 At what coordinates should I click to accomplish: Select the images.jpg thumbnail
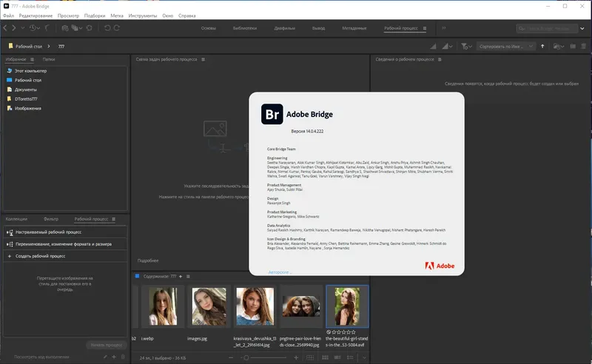click(x=209, y=306)
